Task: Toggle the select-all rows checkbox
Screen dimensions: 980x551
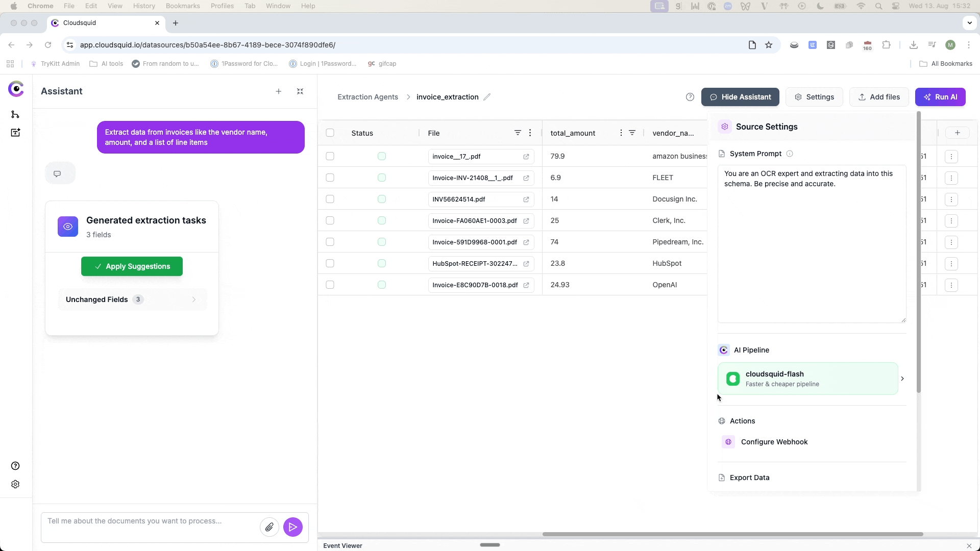Action: point(330,133)
